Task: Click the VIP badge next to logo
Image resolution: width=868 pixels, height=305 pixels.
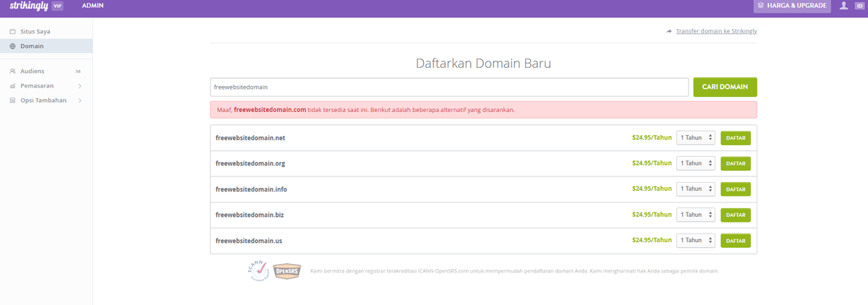Action: click(x=58, y=6)
